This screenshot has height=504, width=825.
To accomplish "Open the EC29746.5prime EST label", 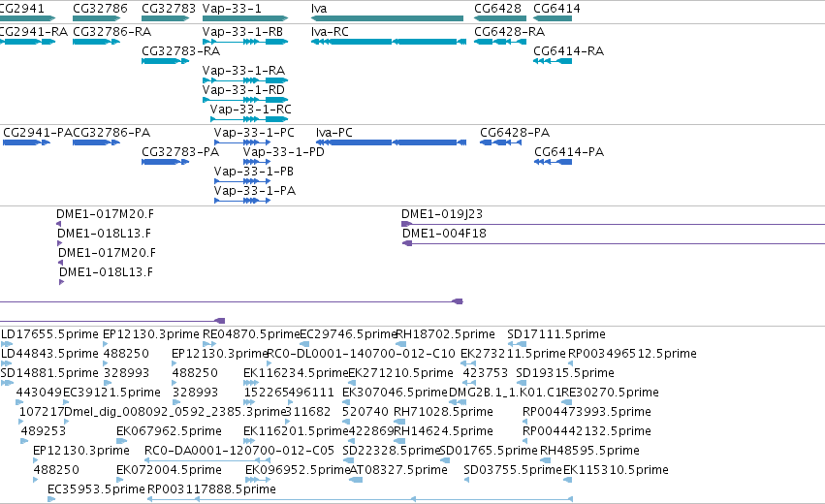I will coord(348,334).
